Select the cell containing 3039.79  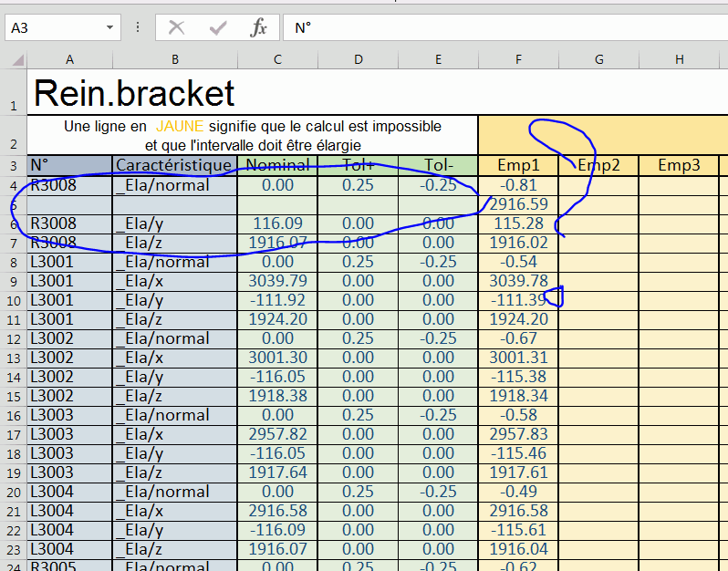(277, 281)
